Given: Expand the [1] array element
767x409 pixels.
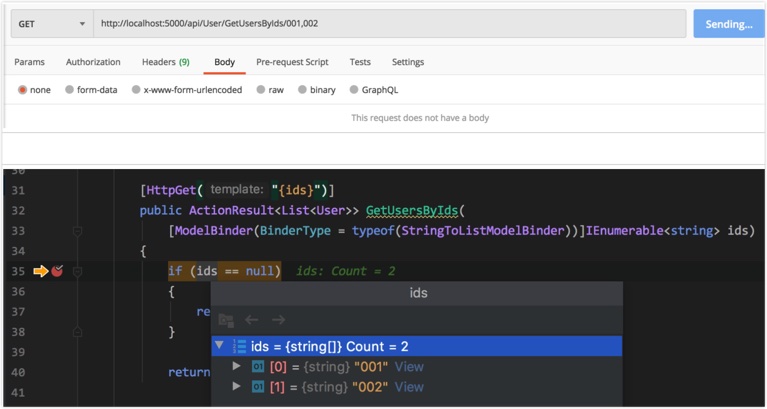Looking at the screenshot, I should [x=237, y=386].
